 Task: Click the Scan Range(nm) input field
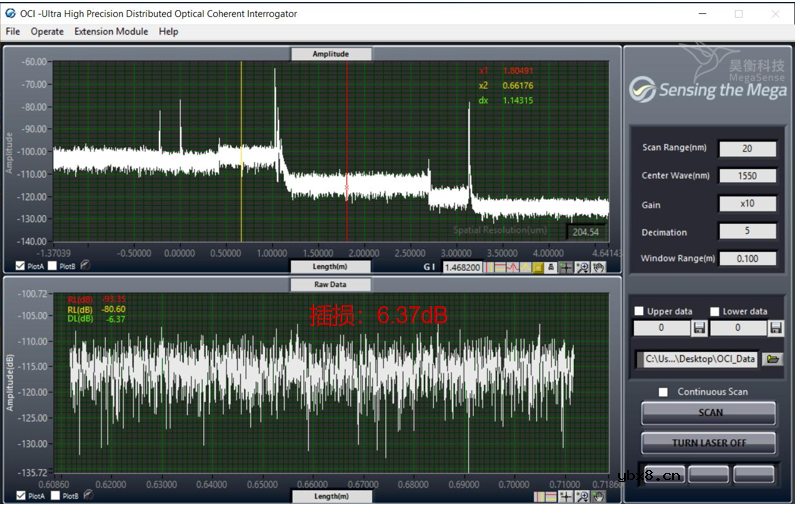746,149
